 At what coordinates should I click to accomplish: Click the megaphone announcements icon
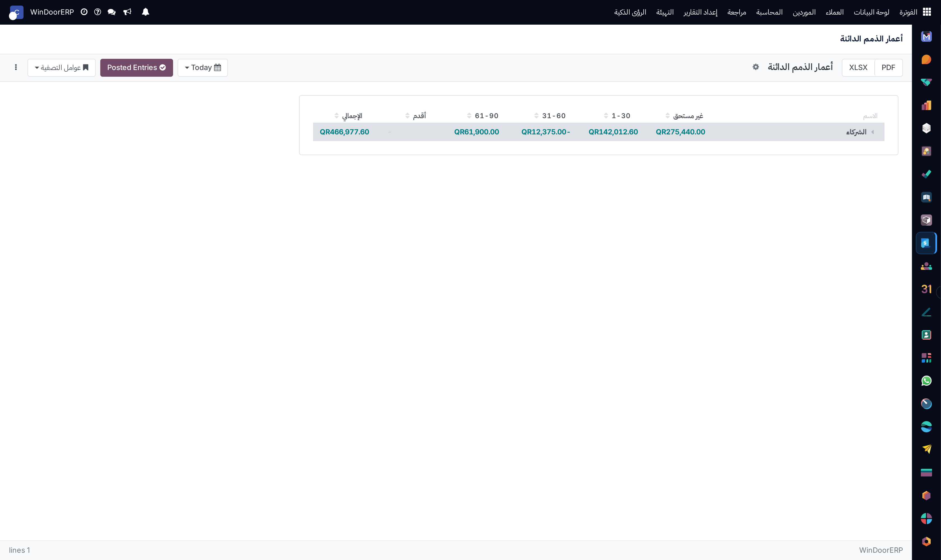pos(127,12)
